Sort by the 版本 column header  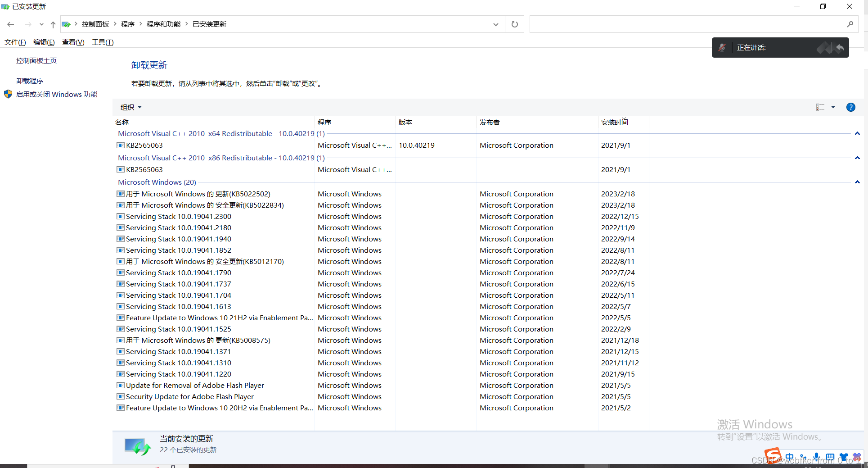point(436,122)
